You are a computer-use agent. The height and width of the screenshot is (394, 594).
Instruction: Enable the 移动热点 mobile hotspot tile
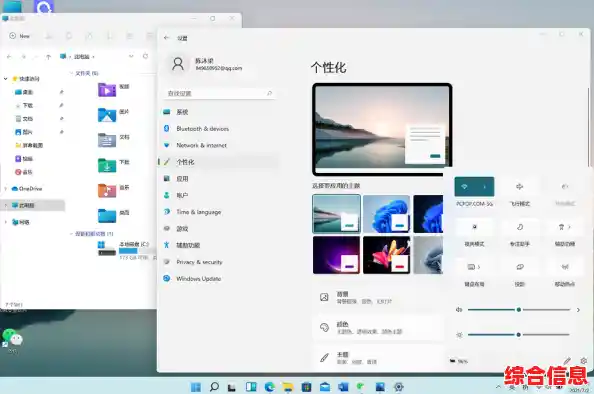click(564, 267)
